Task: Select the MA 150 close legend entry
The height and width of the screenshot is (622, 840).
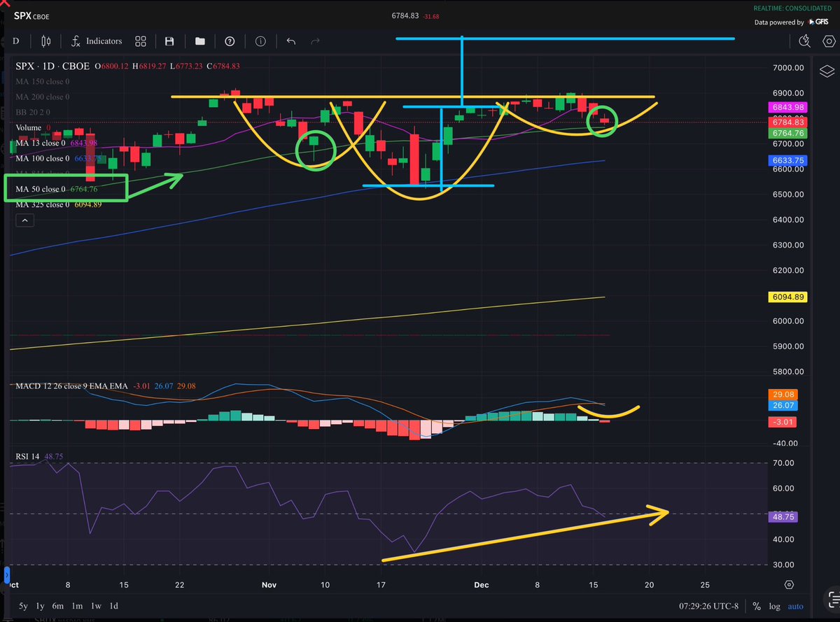Action: coord(43,82)
